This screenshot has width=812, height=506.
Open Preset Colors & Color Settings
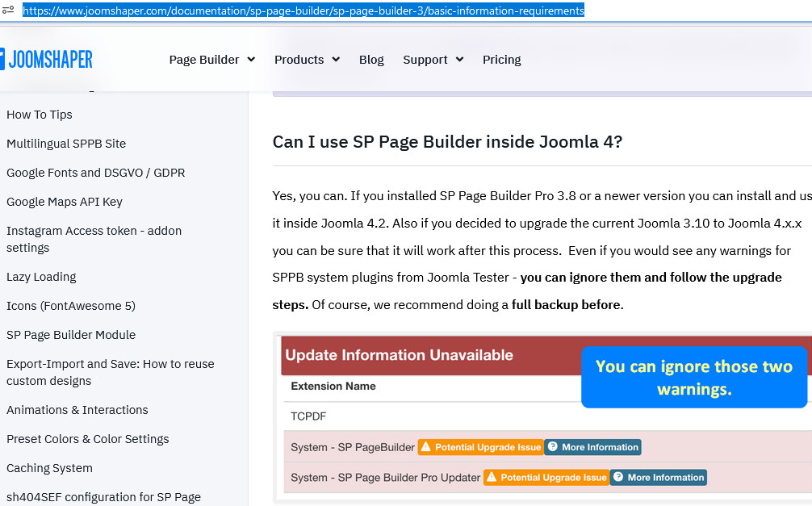pos(88,439)
